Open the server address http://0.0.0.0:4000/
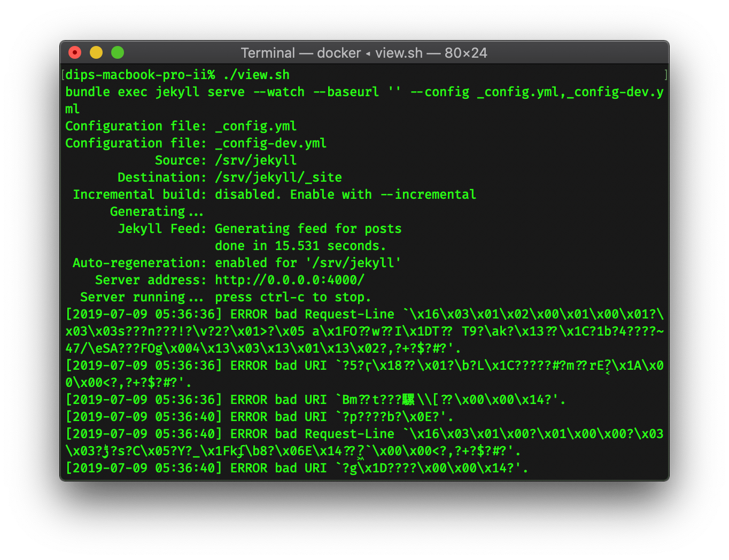The height and width of the screenshot is (560, 729). point(290,280)
